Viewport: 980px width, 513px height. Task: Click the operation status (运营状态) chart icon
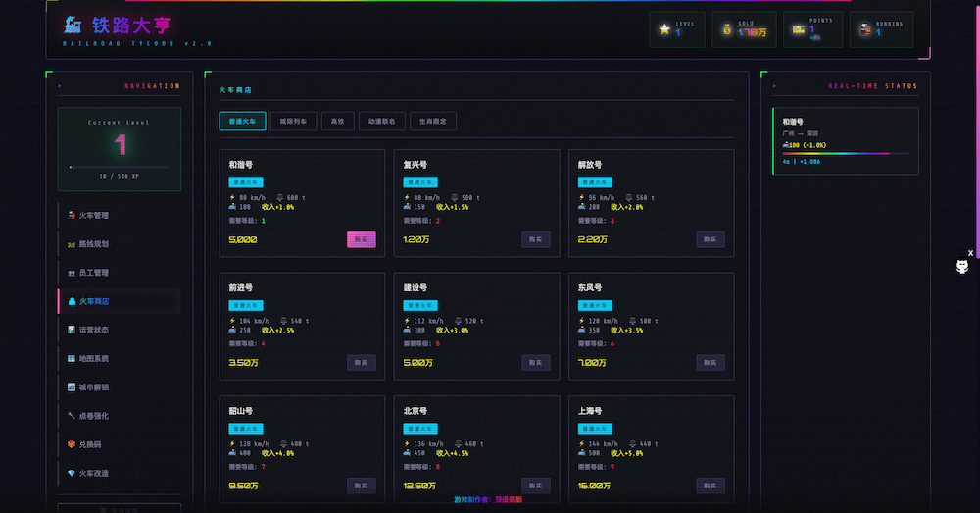coord(72,330)
